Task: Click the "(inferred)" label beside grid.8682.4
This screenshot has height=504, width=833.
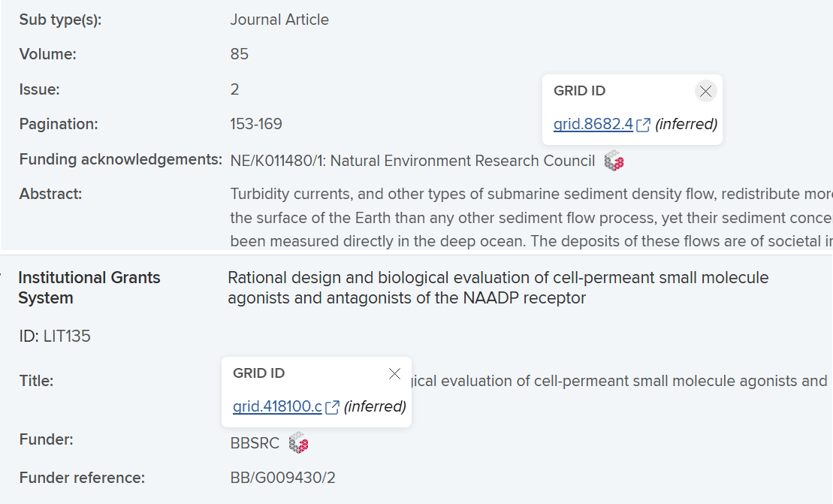Action: 686,124
